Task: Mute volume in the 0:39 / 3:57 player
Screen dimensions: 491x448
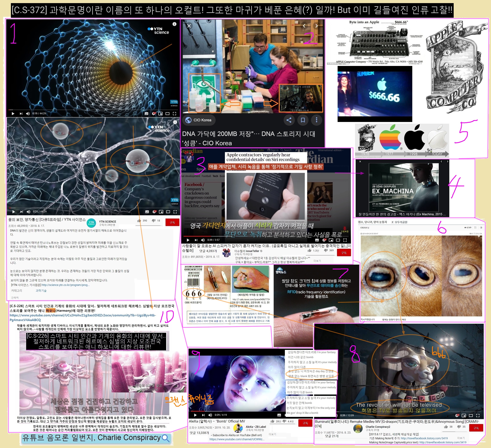Action: [203, 240]
